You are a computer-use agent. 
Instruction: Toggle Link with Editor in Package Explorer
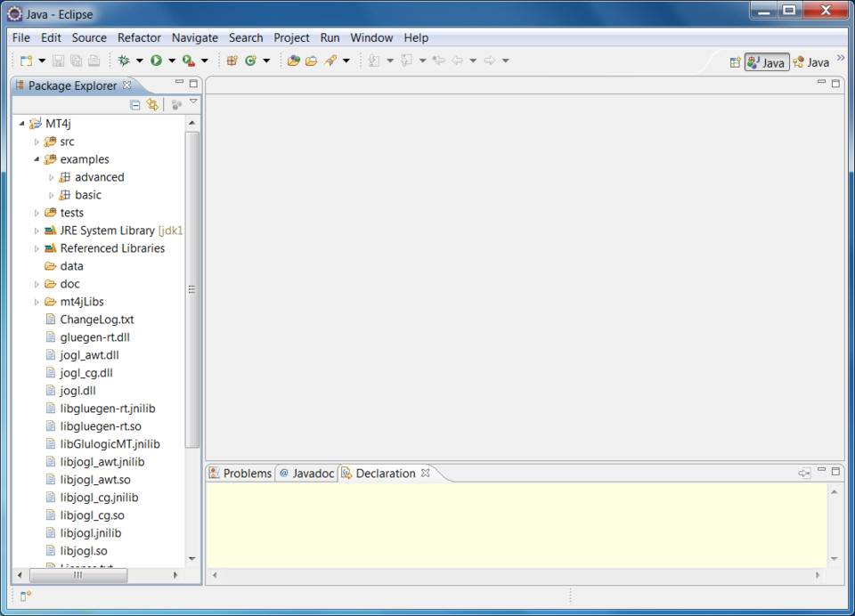(152, 104)
